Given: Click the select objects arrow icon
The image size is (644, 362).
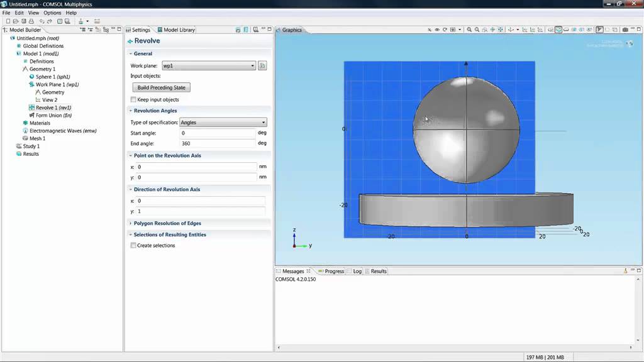Looking at the screenshot, I should [599, 30].
